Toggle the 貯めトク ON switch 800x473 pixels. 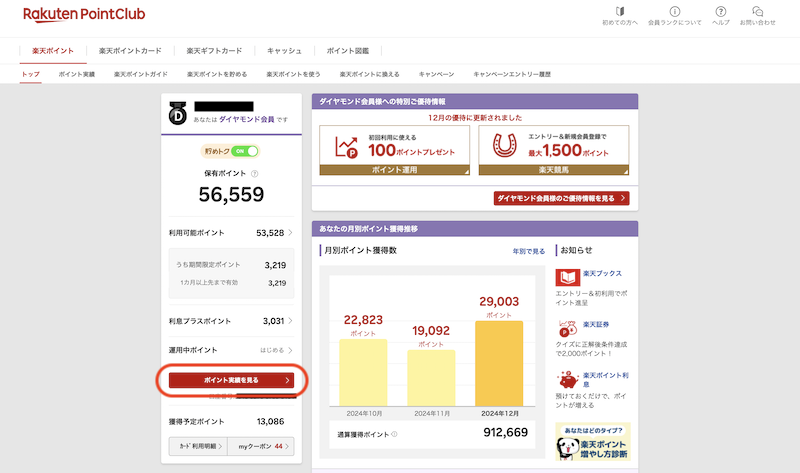(245, 151)
